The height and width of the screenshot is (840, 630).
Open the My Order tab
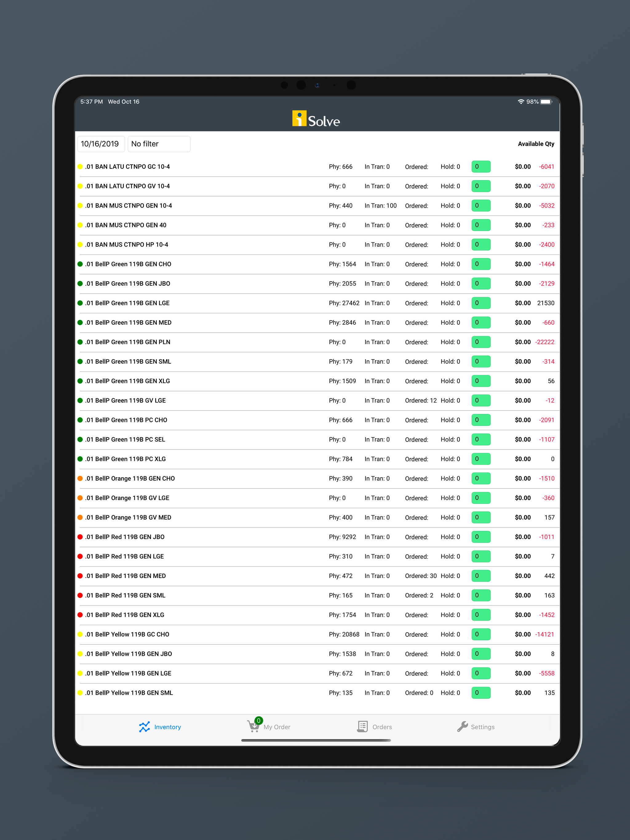point(268,726)
